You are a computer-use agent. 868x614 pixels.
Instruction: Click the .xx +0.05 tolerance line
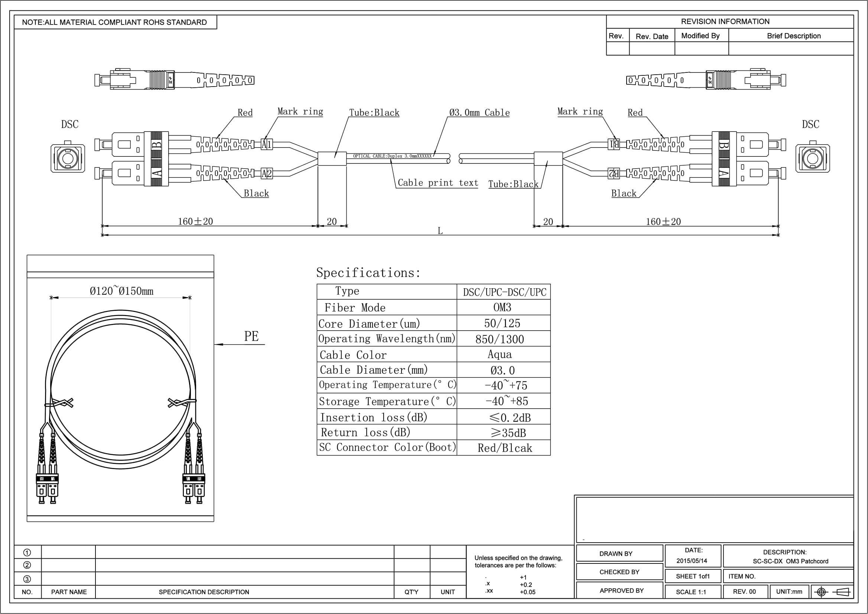[510, 592]
